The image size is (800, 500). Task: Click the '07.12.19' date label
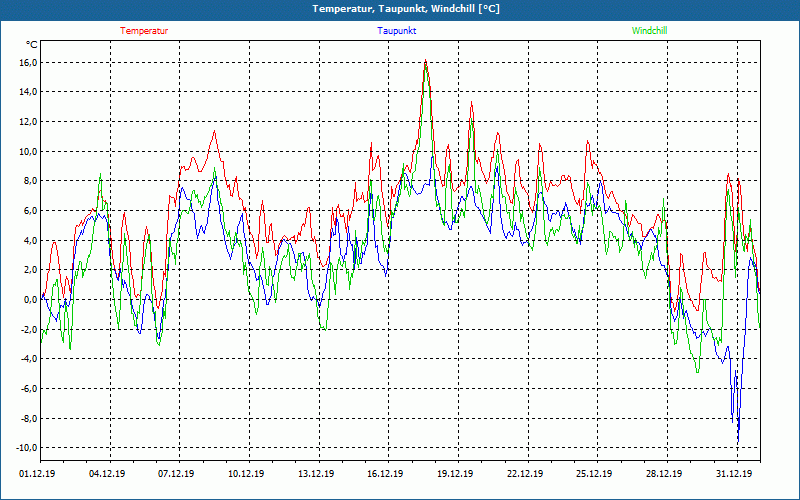(176, 474)
